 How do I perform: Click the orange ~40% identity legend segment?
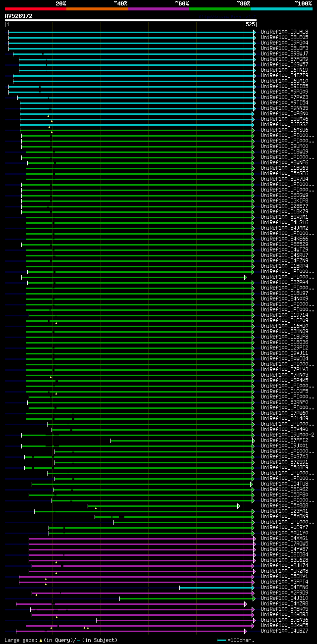[97, 9]
